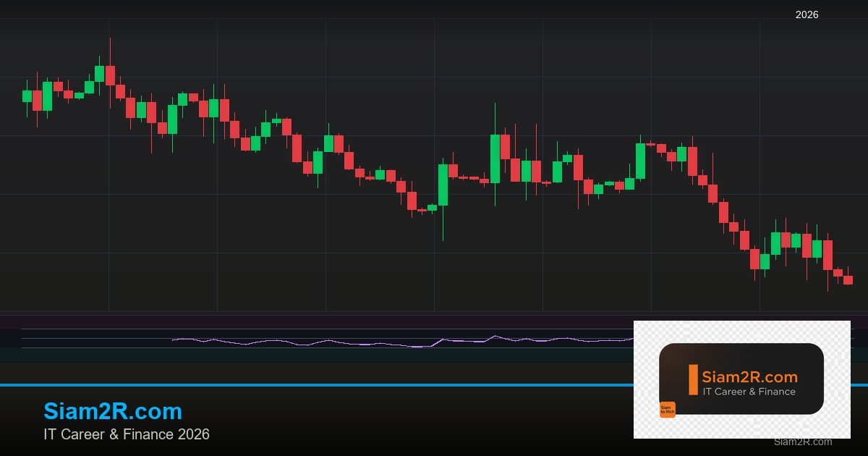The width and height of the screenshot is (868, 456).
Task: Open the orange Siam2R.com logo text
Action: 749,377
